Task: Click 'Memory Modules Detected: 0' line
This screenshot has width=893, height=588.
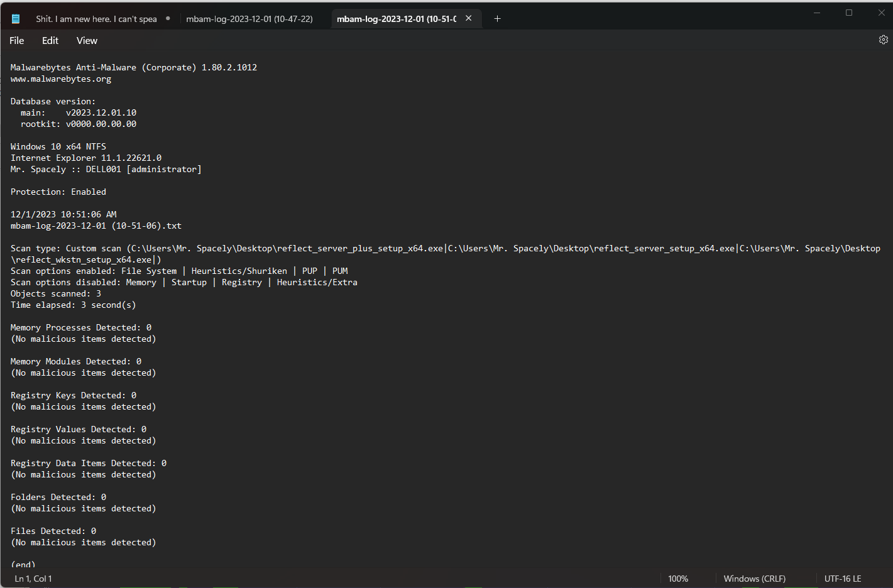Action: coord(76,361)
